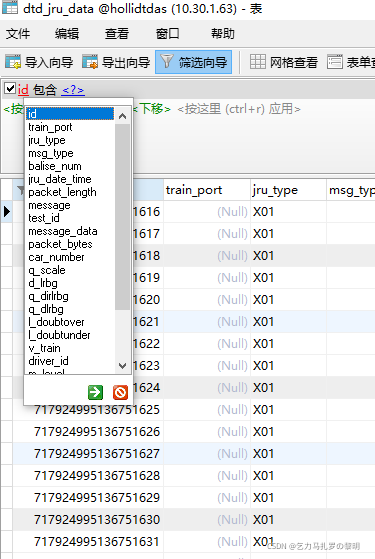Click the train_port column header
Viewport: 375px width, 559px height.
coord(207,190)
